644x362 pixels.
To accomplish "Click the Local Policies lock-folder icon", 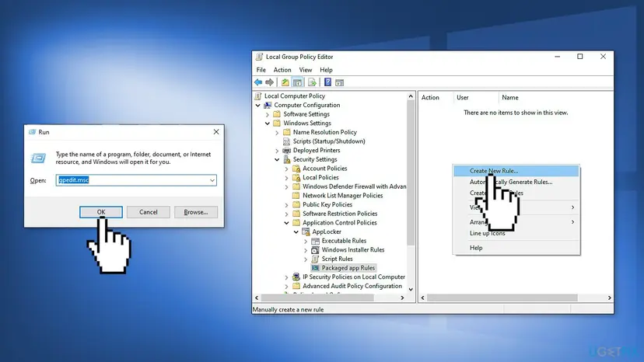I will coord(296,177).
